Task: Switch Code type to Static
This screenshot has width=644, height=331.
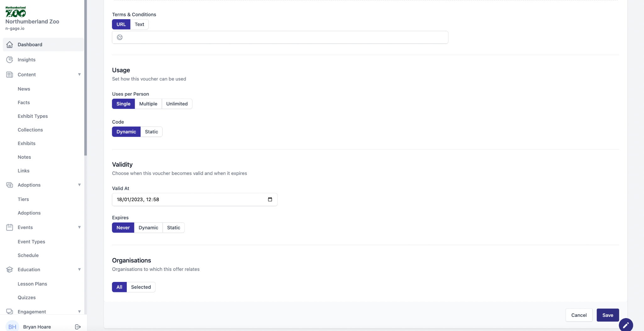Action: tap(151, 132)
